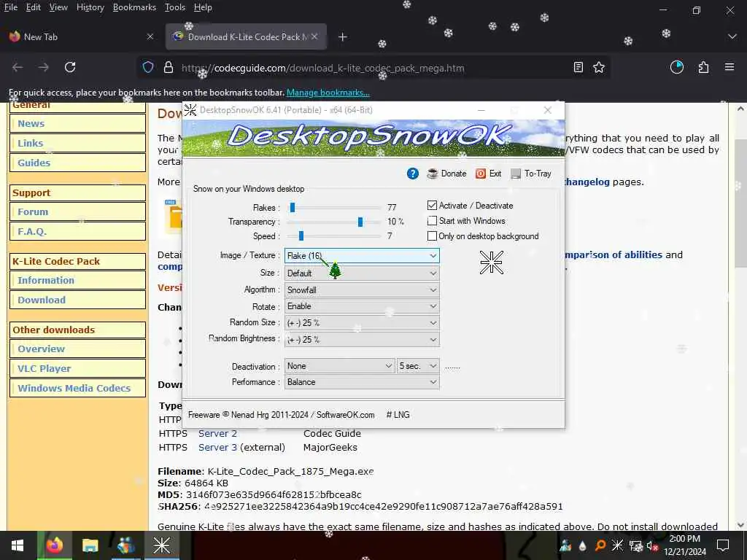The width and height of the screenshot is (747, 560).
Task: Enable the Start with Windows checkbox
Action: [x=432, y=221]
